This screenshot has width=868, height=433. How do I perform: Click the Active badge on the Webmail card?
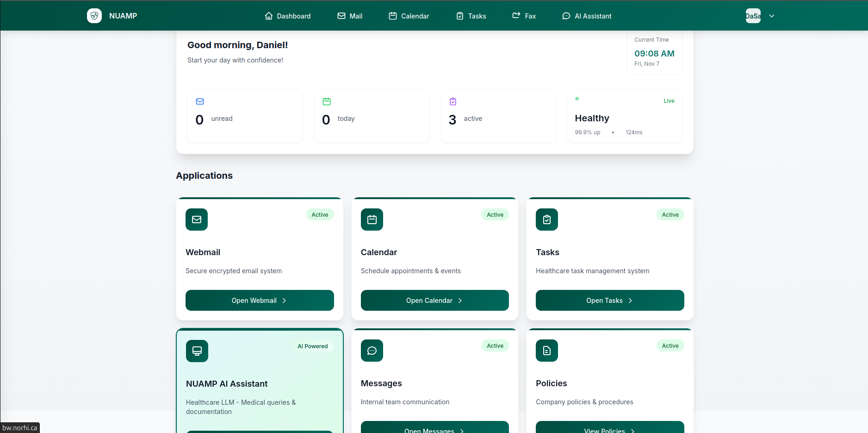[x=320, y=214]
